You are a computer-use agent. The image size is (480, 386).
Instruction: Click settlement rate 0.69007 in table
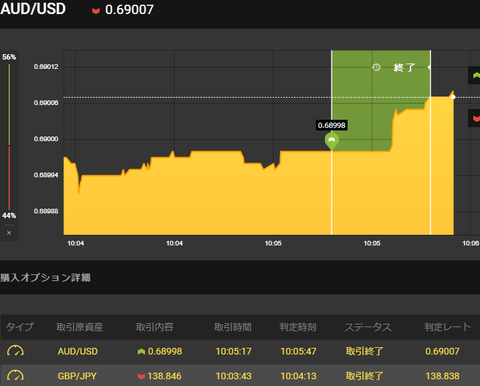pyautogui.click(x=442, y=351)
